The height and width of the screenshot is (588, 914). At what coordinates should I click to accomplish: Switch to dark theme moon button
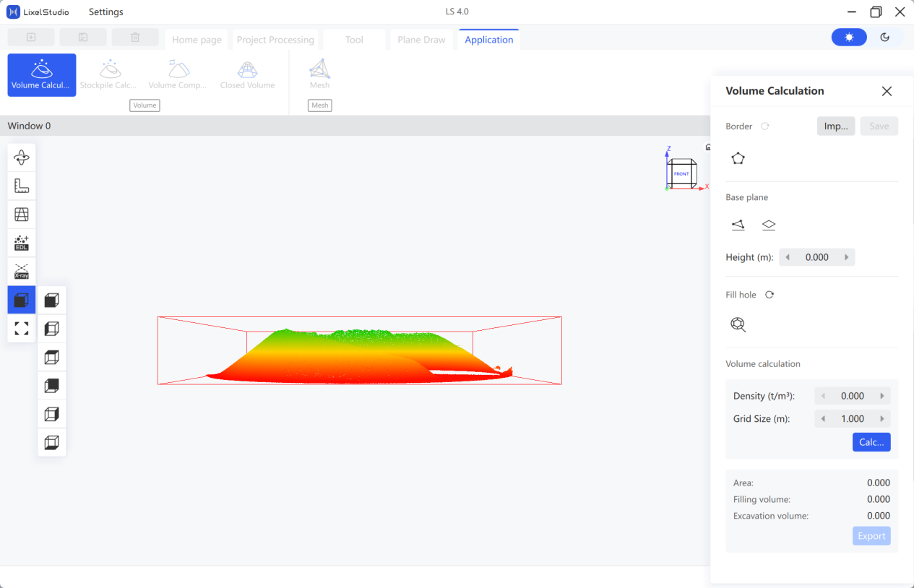tap(884, 38)
